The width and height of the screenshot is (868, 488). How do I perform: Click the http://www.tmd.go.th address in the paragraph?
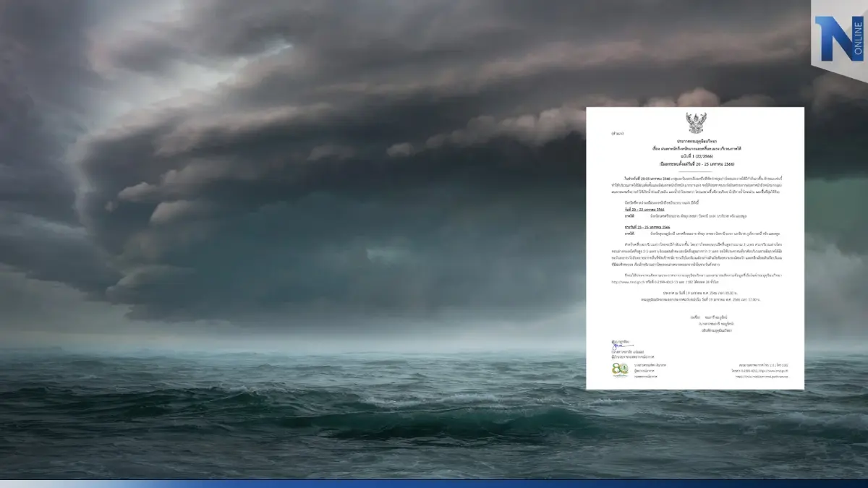(628, 282)
